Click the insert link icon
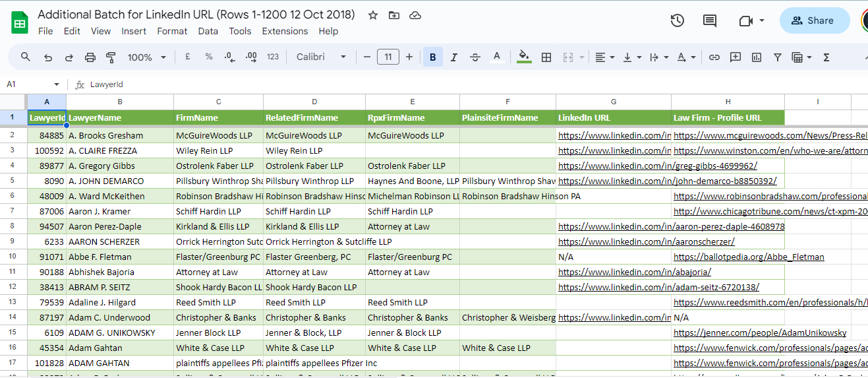 [x=714, y=57]
